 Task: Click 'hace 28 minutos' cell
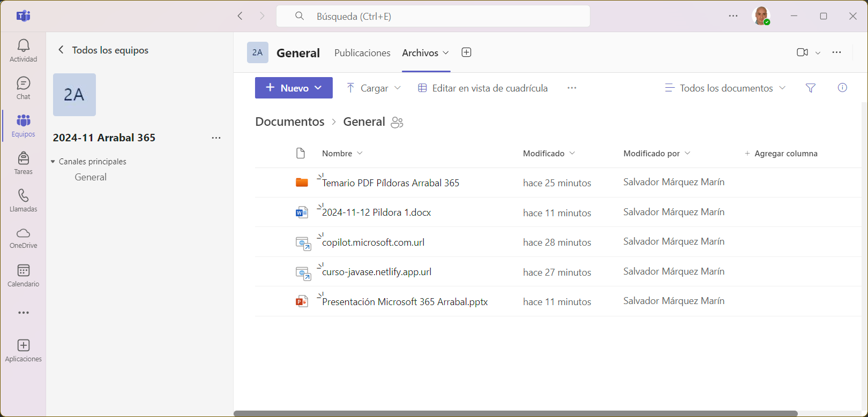click(557, 242)
